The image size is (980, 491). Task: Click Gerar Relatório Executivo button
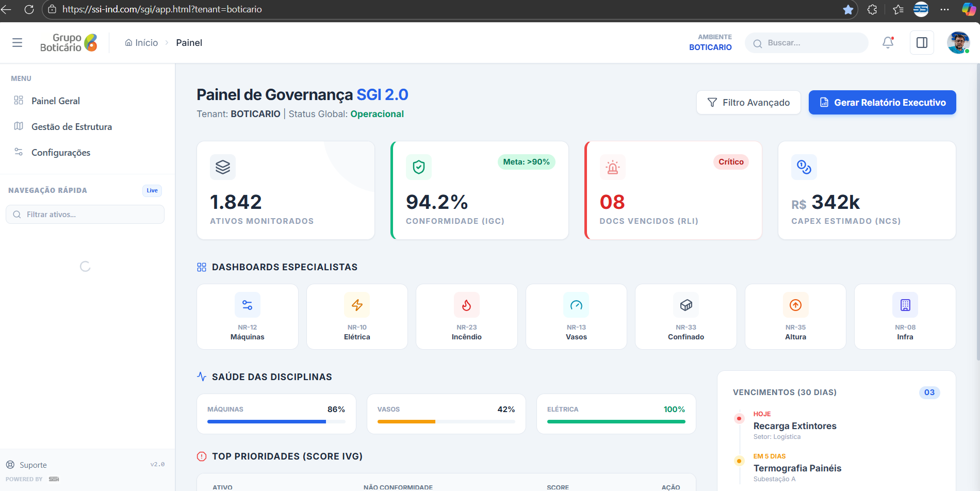click(x=882, y=102)
